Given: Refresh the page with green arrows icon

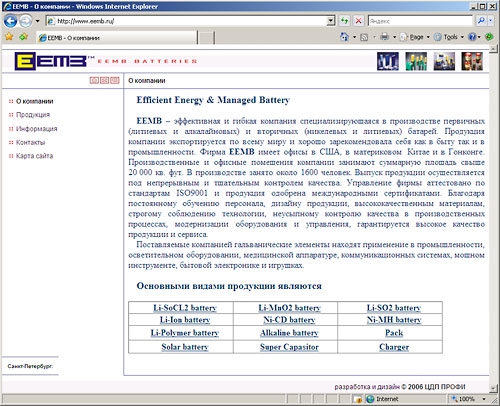Looking at the screenshot, I should tap(345, 21).
